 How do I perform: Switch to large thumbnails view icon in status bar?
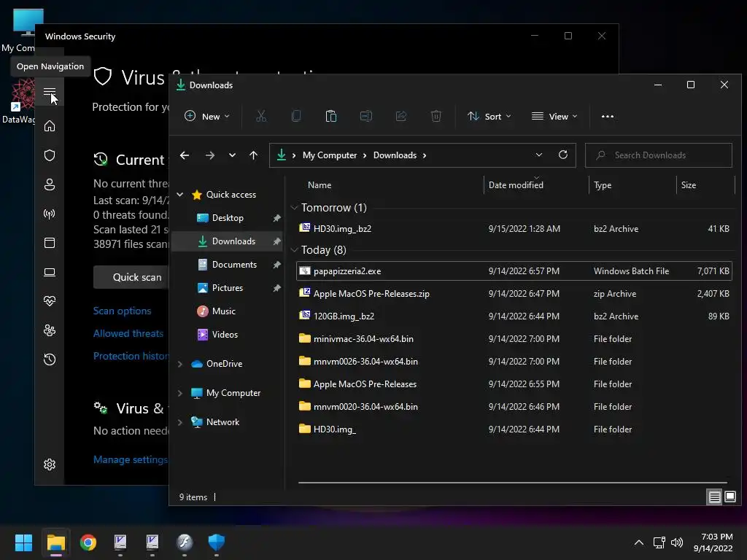coord(729,497)
